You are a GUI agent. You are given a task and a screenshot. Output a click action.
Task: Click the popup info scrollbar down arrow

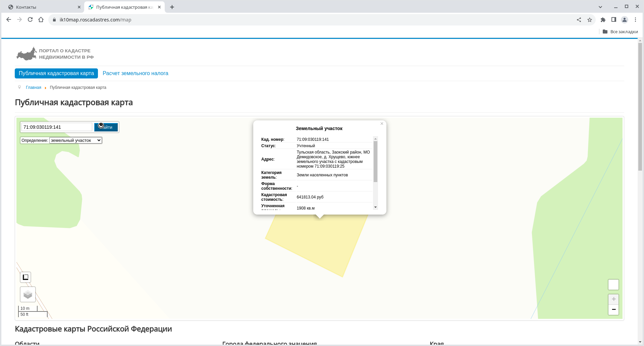click(x=375, y=208)
